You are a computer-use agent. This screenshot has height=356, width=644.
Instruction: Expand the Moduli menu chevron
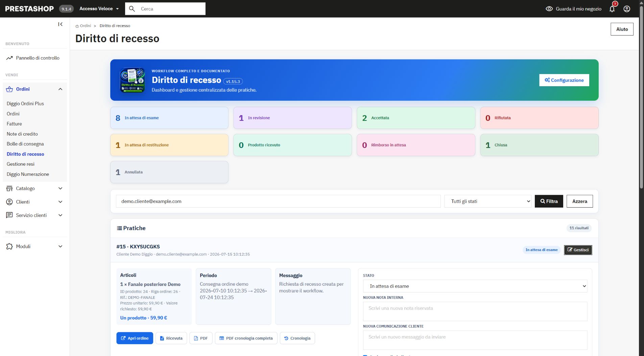click(x=60, y=246)
